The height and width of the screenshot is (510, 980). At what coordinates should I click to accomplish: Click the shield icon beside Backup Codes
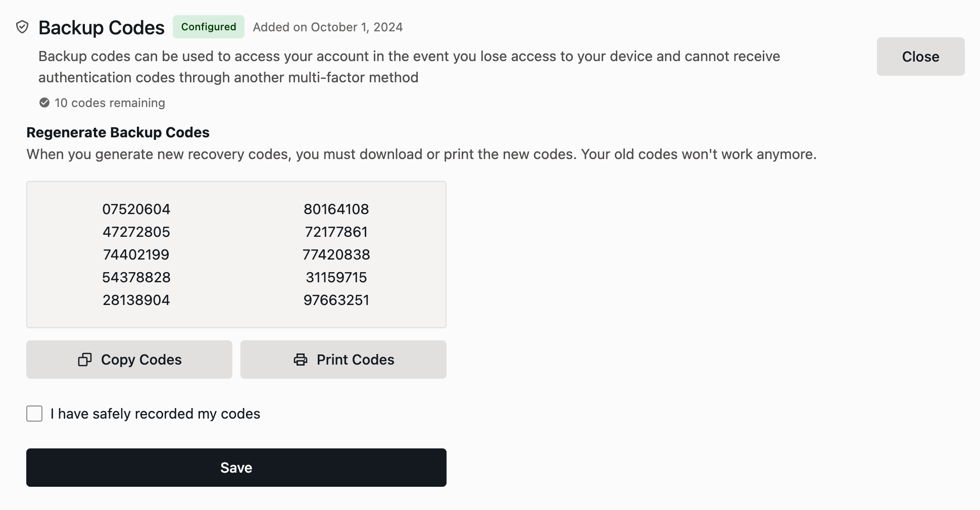coord(22,27)
